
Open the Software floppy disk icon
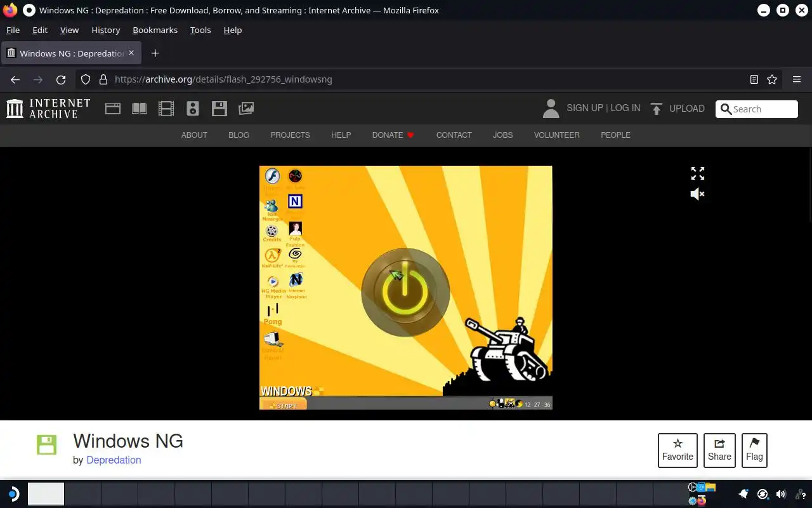click(219, 109)
